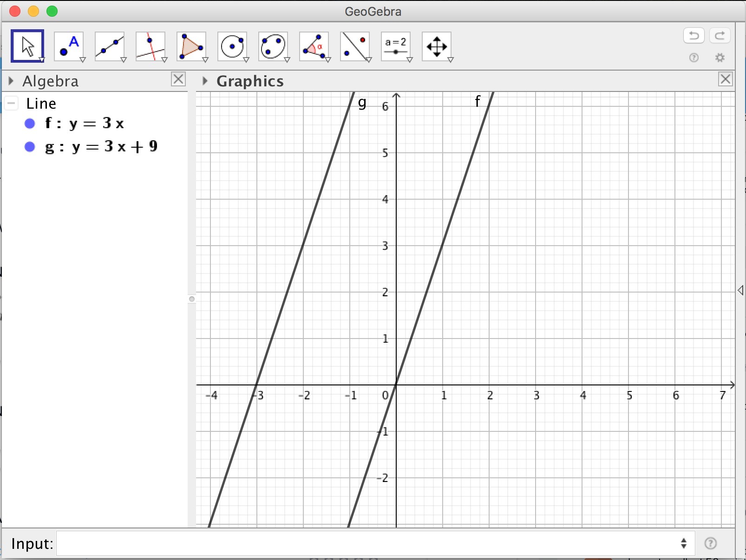Select the Slider a=2 tool

(396, 46)
